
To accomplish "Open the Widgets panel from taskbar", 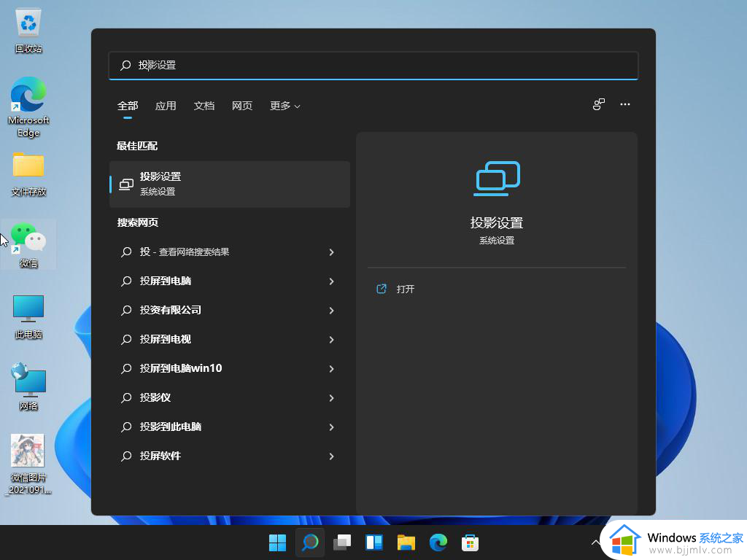I will (x=374, y=542).
